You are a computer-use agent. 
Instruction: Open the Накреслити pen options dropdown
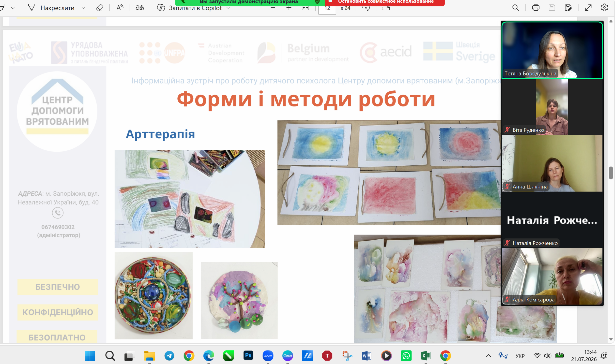click(83, 8)
